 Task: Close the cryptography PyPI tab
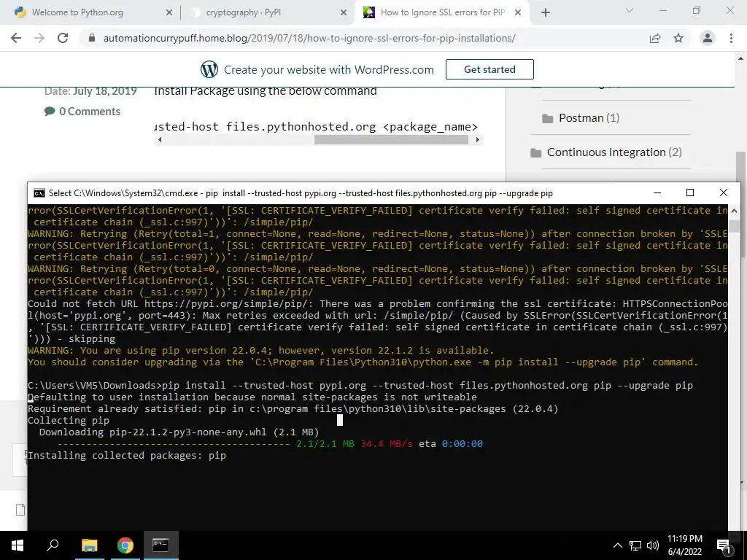click(x=344, y=13)
